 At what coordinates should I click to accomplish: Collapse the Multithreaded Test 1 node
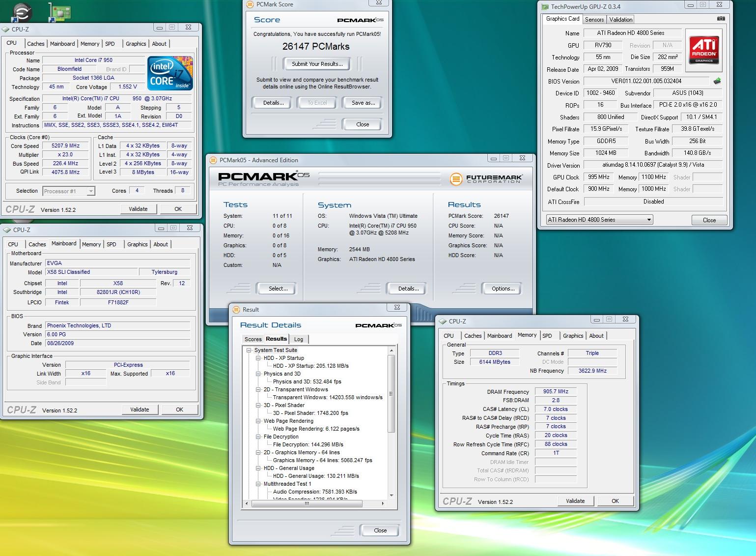258,484
